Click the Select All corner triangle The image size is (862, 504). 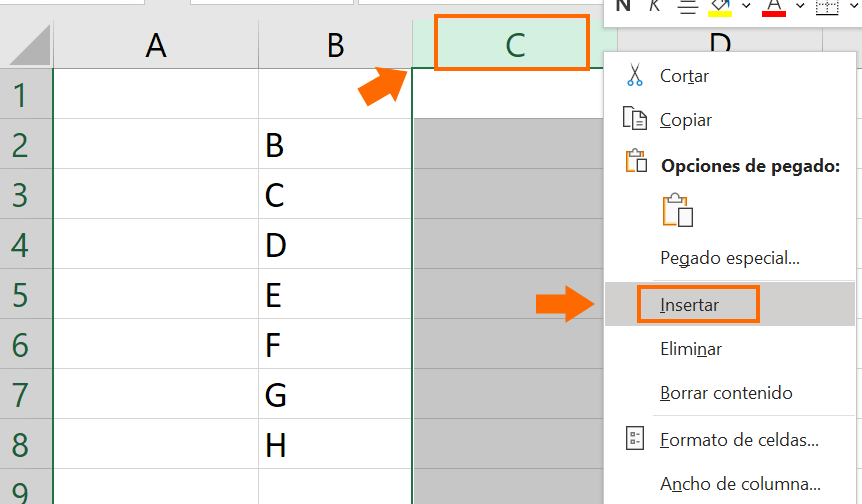tap(29, 45)
